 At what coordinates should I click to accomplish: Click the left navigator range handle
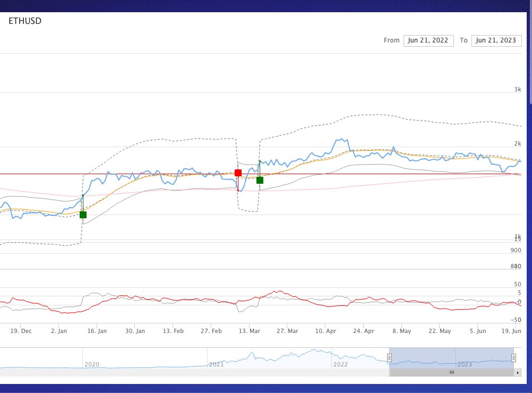coord(389,358)
